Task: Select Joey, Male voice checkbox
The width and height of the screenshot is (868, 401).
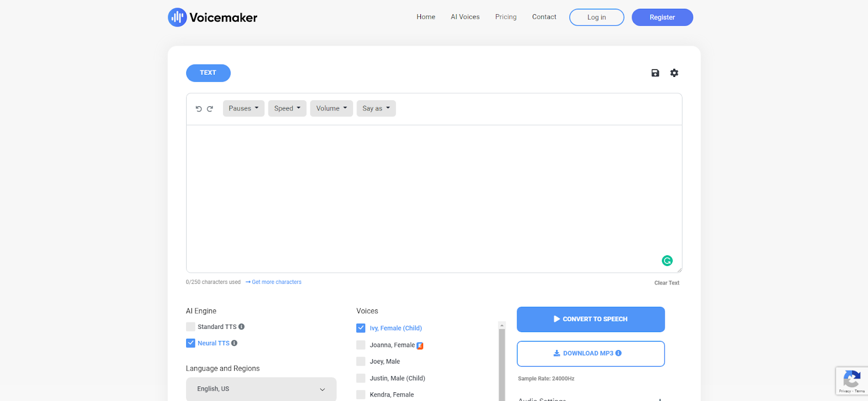Action: tap(361, 361)
